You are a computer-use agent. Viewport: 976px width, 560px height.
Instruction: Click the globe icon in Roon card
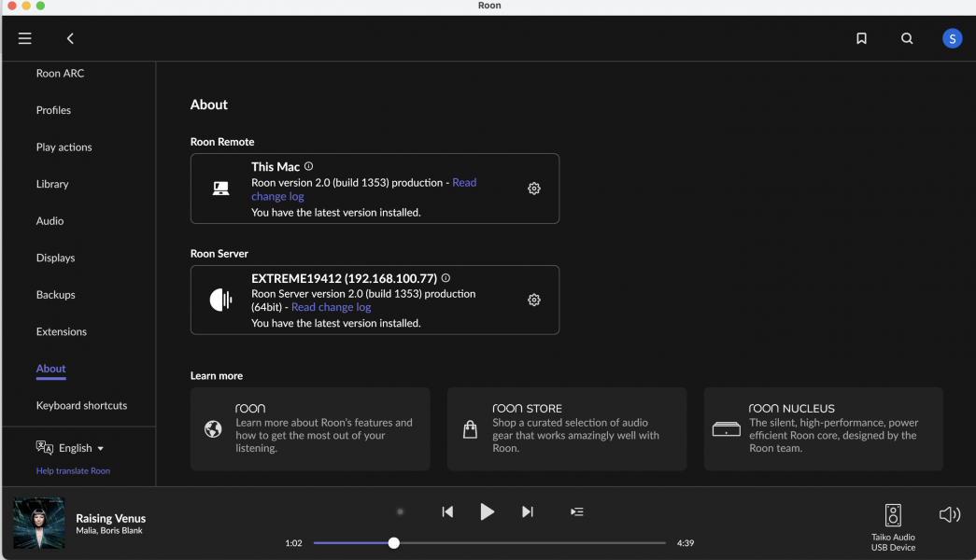click(x=213, y=428)
